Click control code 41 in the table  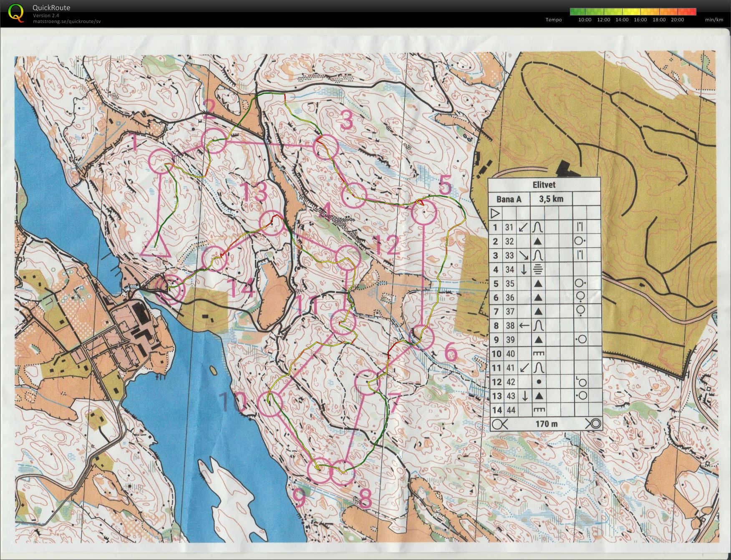pyautogui.click(x=509, y=368)
